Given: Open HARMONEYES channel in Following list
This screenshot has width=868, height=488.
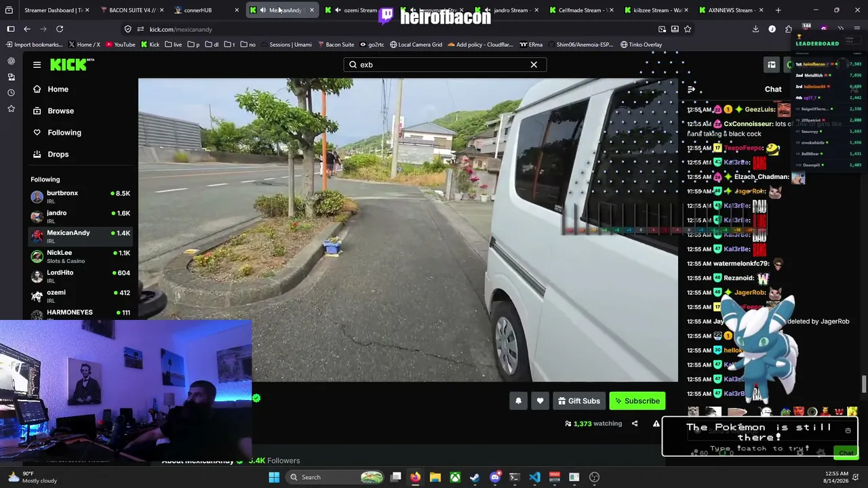Looking at the screenshot, I should coord(81,314).
